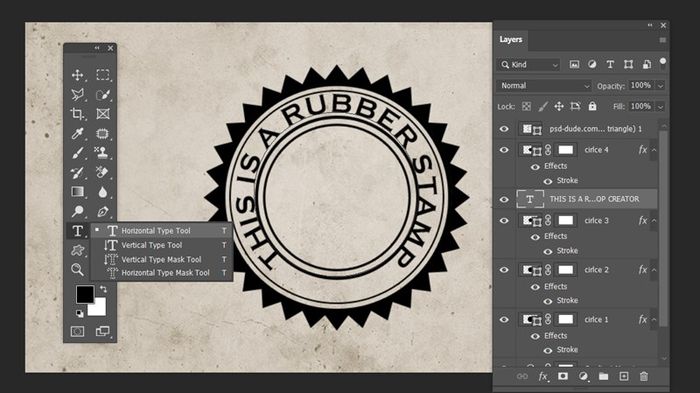Open the Layers panel menu
The width and height of the screenshot is (700, 393).
pyautogui.click(x=662, y=40)
